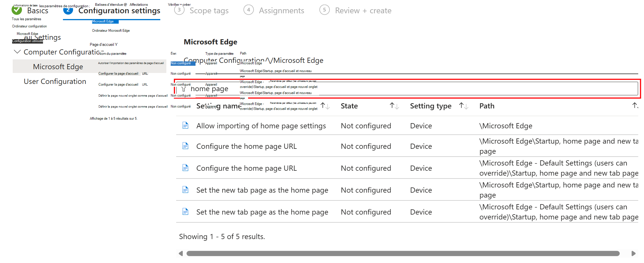Image resolution: width=644 pixels, height=263 pixels.
Task: Jump to the Review + create tab
Action: [363, 11]
